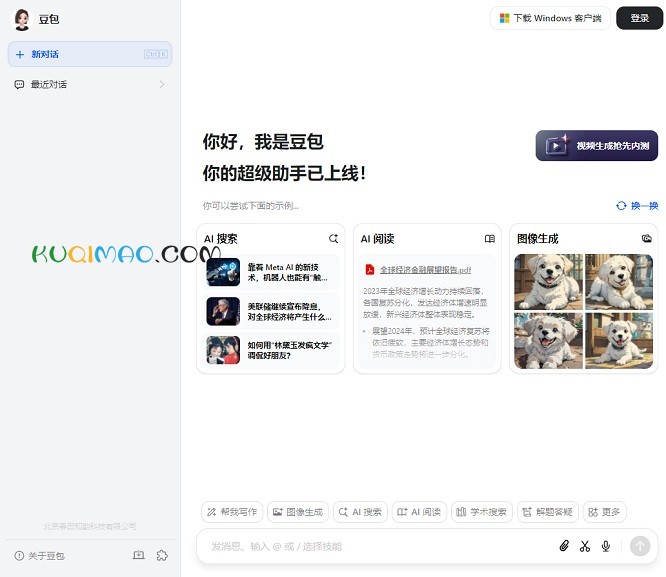Click the grid icon on 更多 chip
Viewport: 666px width, 577px height.
click(593, 512)
